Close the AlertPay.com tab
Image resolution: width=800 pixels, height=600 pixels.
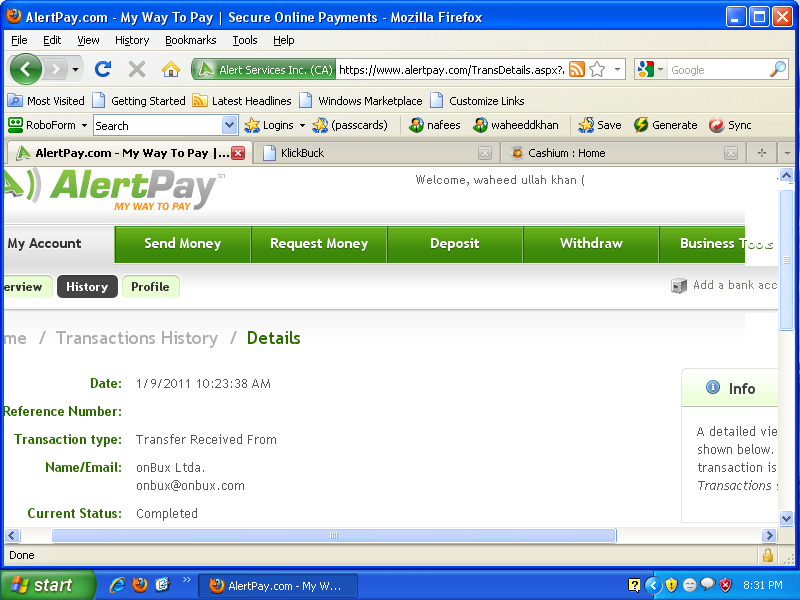click(238, 153)
